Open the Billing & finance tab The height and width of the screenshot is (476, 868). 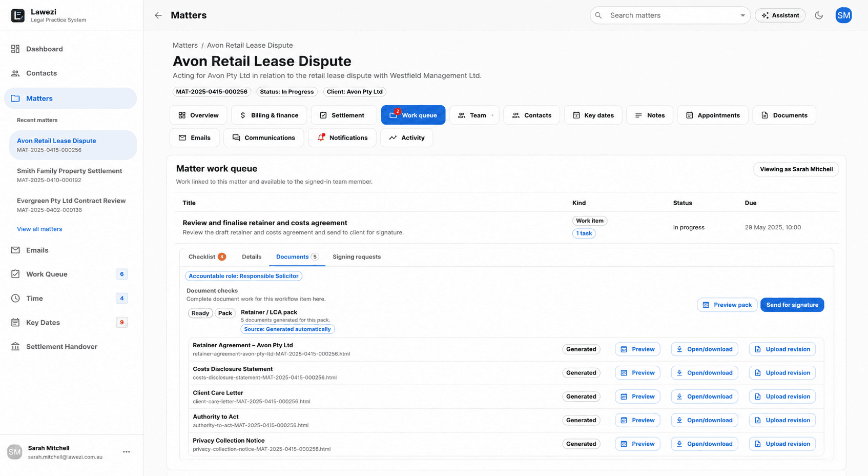pos(269,115)
